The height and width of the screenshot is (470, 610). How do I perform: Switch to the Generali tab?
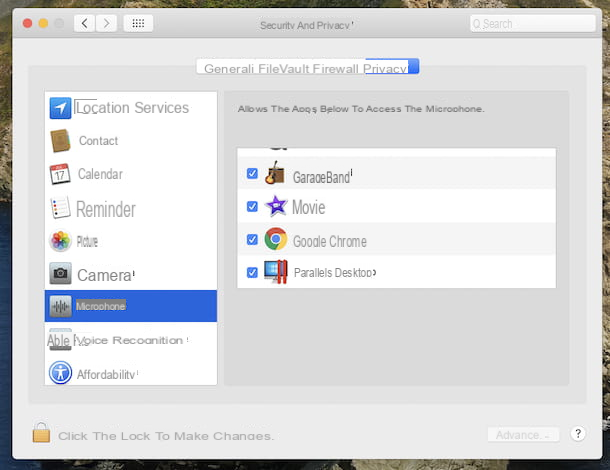[229, 68]
